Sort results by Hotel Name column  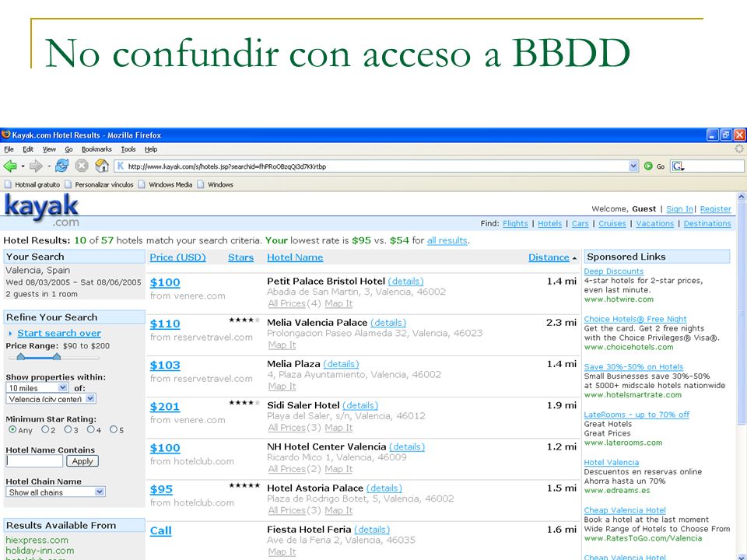tap(295, 257)
